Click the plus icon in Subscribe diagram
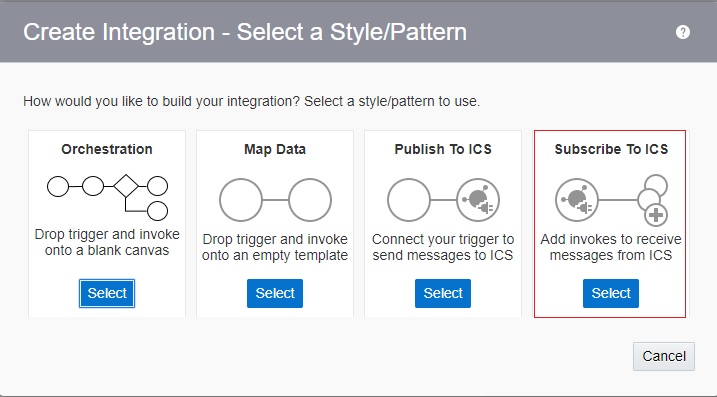 656,215
